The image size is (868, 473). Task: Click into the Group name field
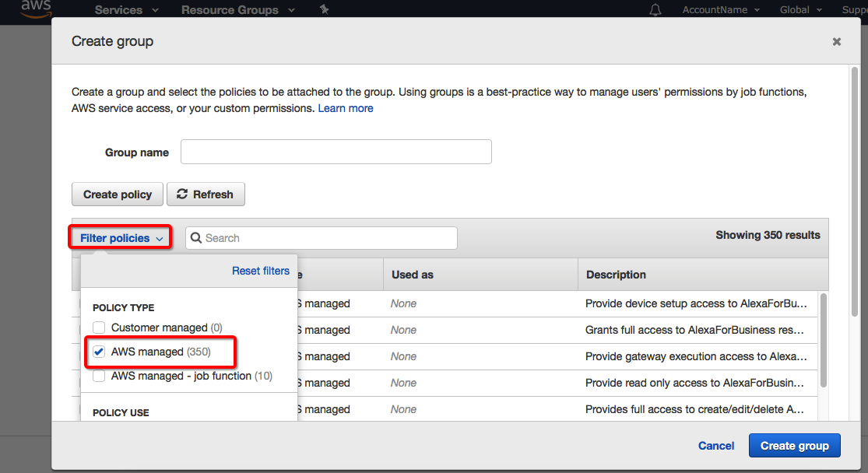pyautogui.click(x=336, y=152)
